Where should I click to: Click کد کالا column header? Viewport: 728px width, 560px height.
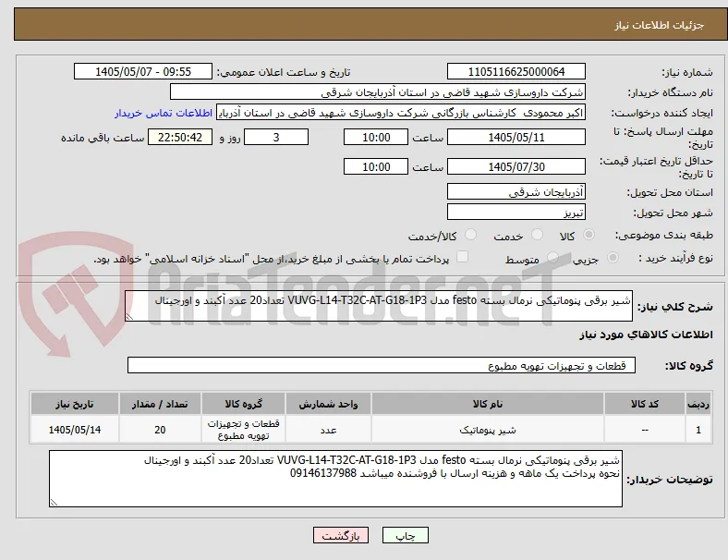645,404
